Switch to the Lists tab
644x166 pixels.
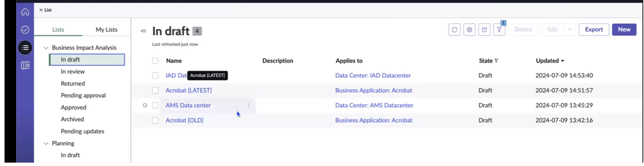click(x=58, y=29)
